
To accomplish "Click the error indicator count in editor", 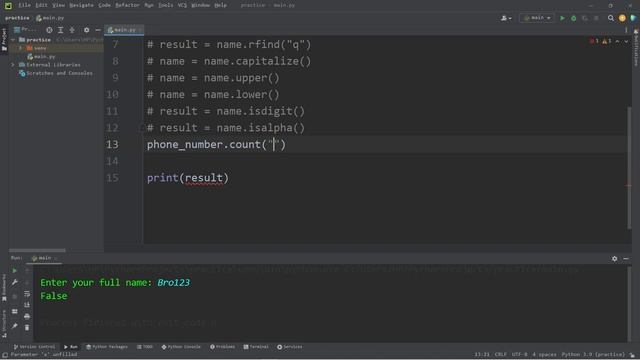I will click(594, 41).
